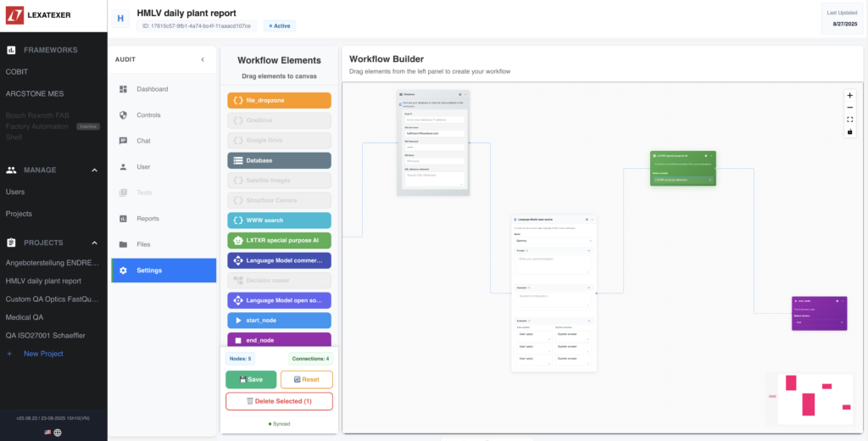The height and width of the screenshot is (441, 868).
Task: Save the workflow
Action: 250,379
